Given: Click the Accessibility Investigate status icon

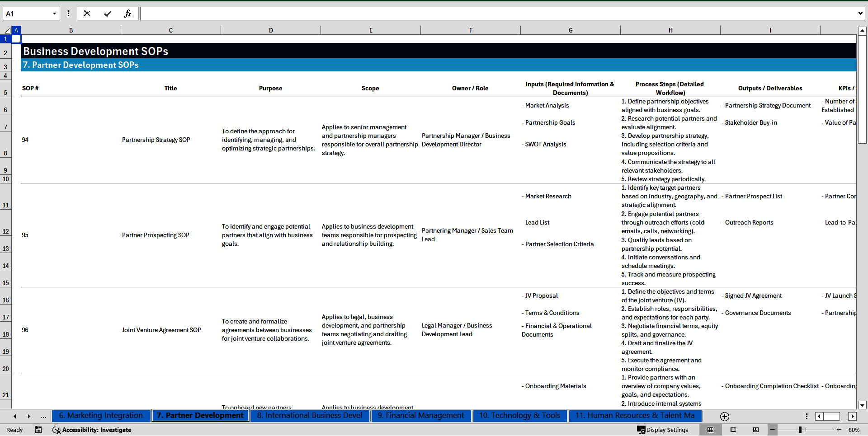Looking at the screenshot, I should click(x=92, y=430).
